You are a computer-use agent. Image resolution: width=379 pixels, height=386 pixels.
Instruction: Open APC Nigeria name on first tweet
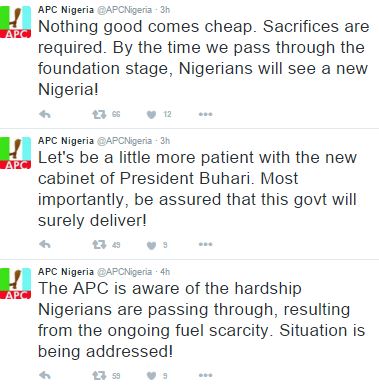(66, 10)
